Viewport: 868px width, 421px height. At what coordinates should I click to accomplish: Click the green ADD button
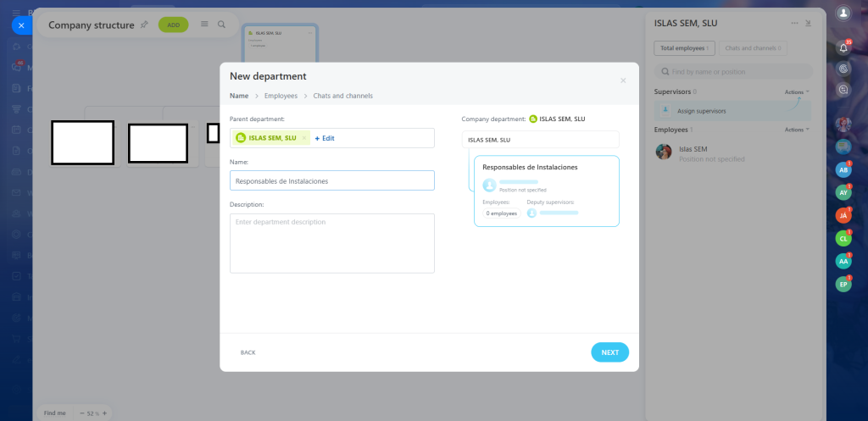point(173,25)
